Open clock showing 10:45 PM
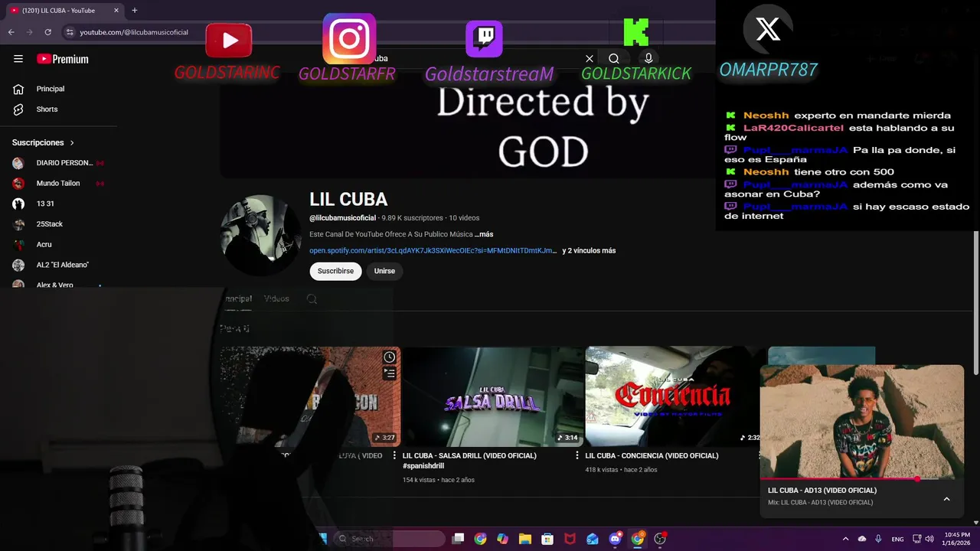This screenshot has width=980, height=551. point(957,539)
